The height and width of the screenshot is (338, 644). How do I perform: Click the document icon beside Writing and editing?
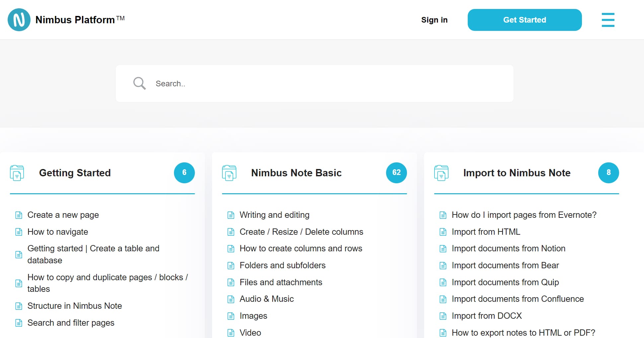click(x=231, y=215)
